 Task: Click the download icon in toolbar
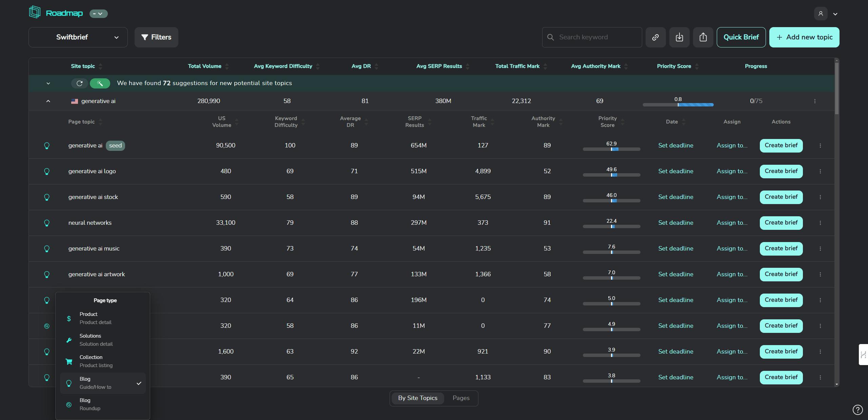679,37
